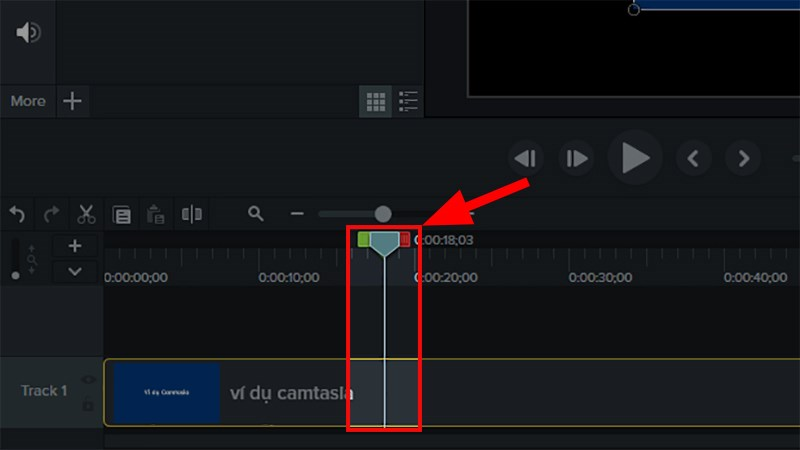Copy clip using the copy icon
The width and height of the screenshot is (800, 450).
(x=121, y=215)
